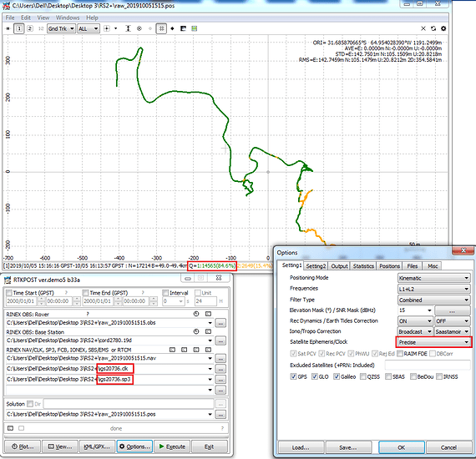Screen dimensions: 476x459
Task: Toggle the Solution Dir checkbox
Action: 30,404
